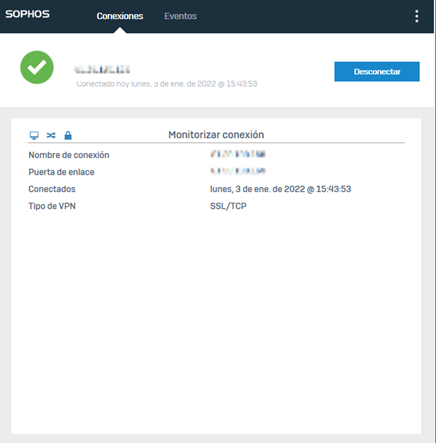The height and width of the screenshot is (443, 436).
Task: Click the Tipo de VPN label
Action: tap(52, 206)
